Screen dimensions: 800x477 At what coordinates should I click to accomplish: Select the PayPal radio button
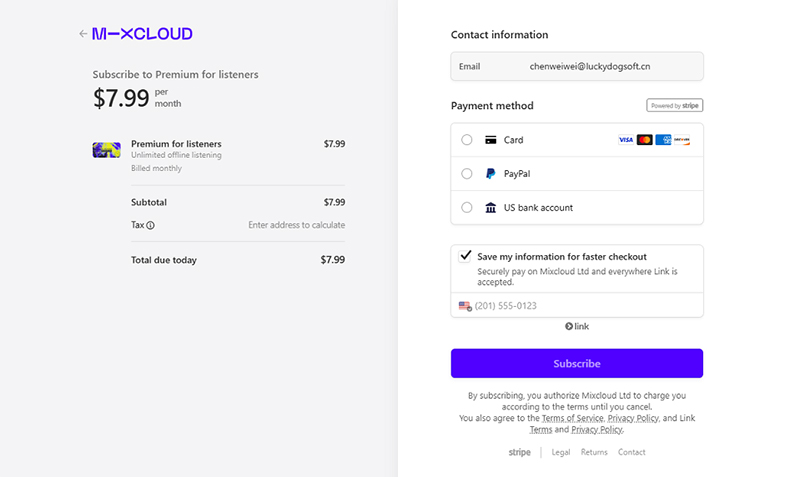(x=466, y=173)
